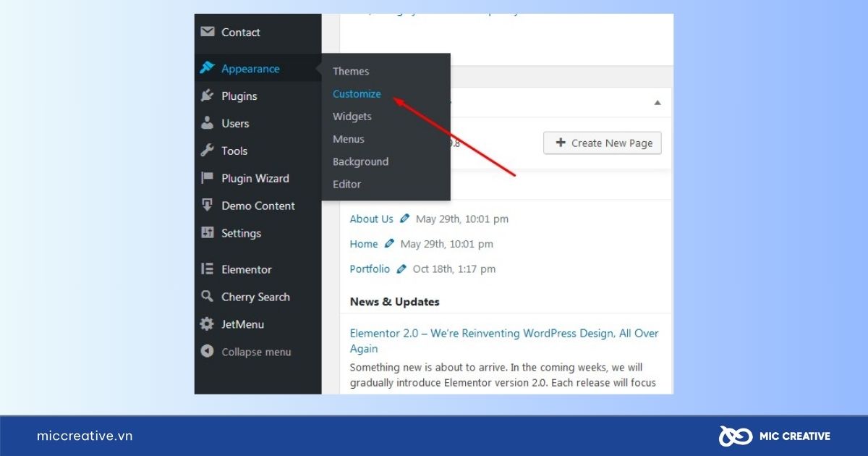Edit the About Us page with pencil icon
This screenshot has height=456, width=868.
[x=405, y=219]
